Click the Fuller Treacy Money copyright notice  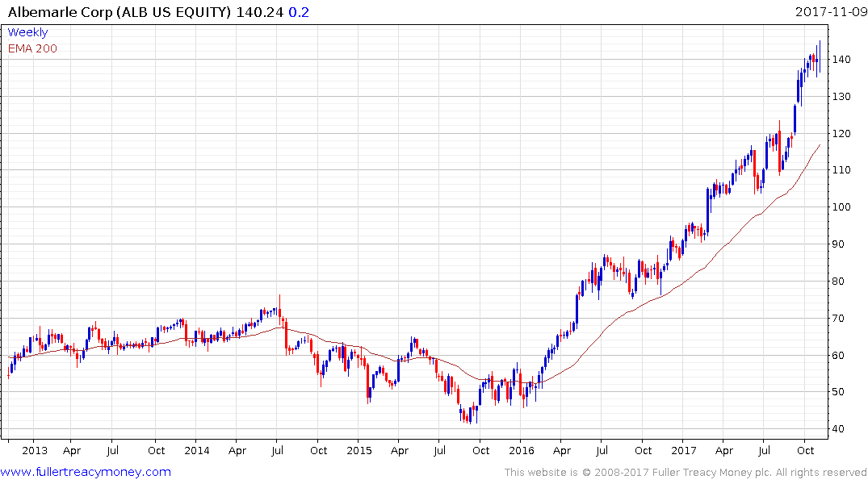(x=686, y=473)
